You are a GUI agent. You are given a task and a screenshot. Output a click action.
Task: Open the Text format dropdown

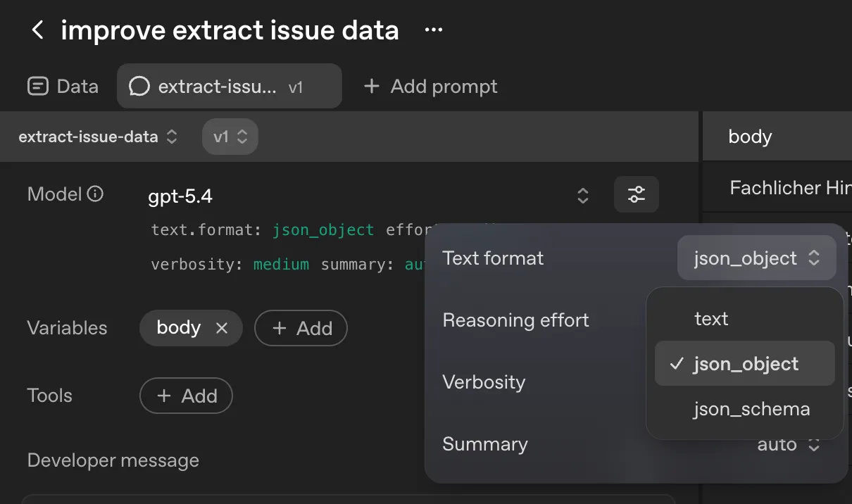[x=756, y=258]
